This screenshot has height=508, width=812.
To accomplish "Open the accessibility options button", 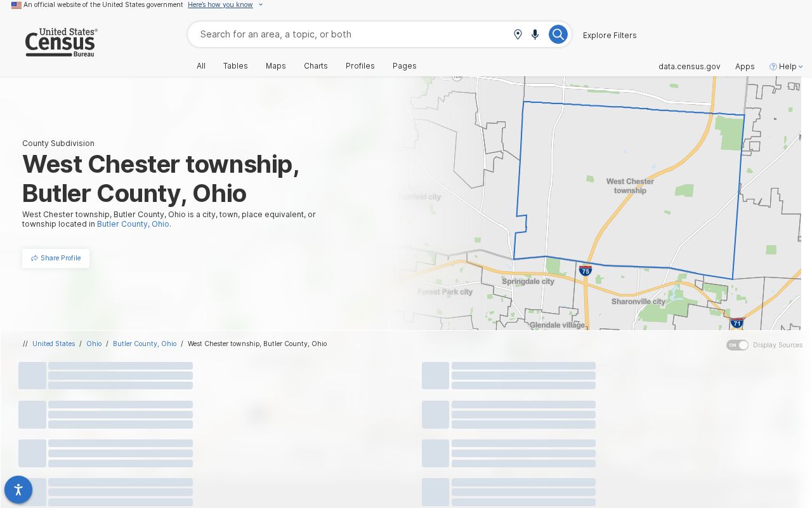I will click(18, 490).
